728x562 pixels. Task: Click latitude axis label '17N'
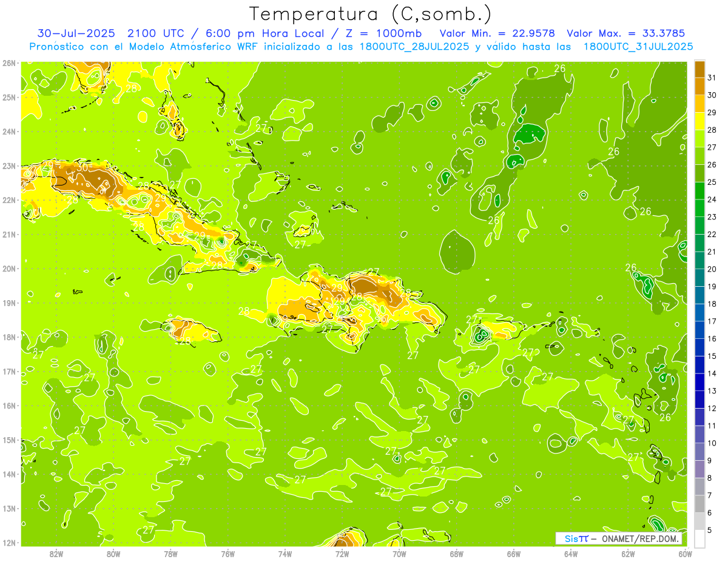pyautogui.click(x=8, y=372)
